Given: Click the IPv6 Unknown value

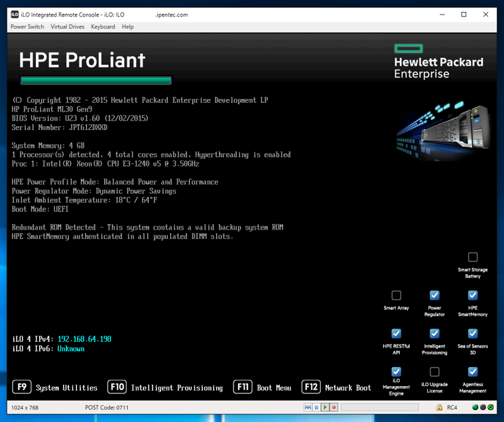Looking at the screenshot, I should (x=71, y=348).
